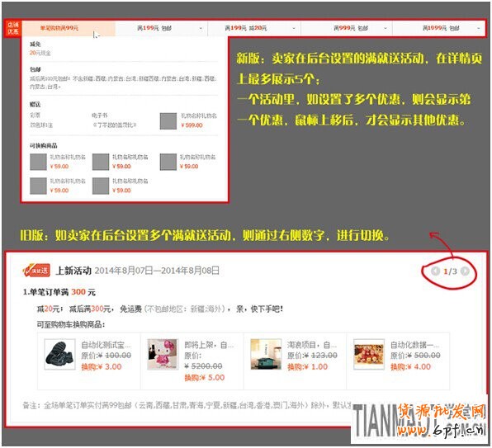Click the 即将上架 product title link
Viewport: 492px width, 448px height.
coord(209,345)
